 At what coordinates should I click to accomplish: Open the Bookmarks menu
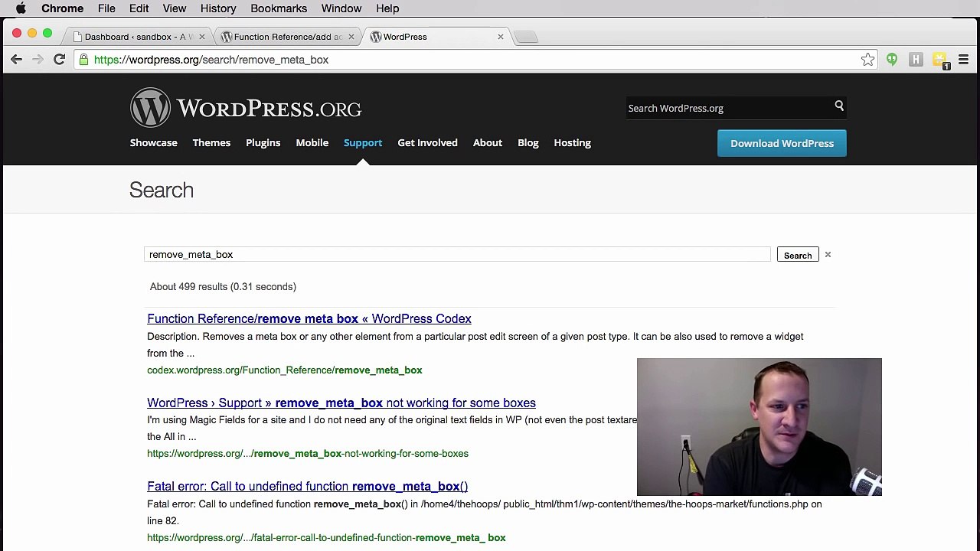(x=279, y=8)
